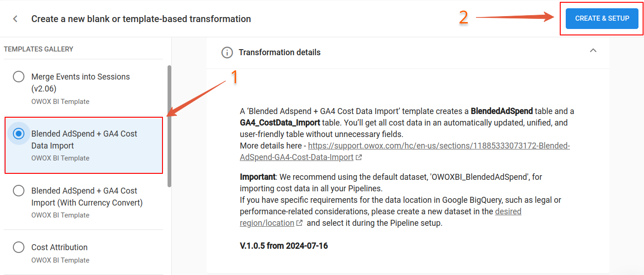Click the Transformation details info icon
This screenshot has height=275, width=644.
click(227, 52)
